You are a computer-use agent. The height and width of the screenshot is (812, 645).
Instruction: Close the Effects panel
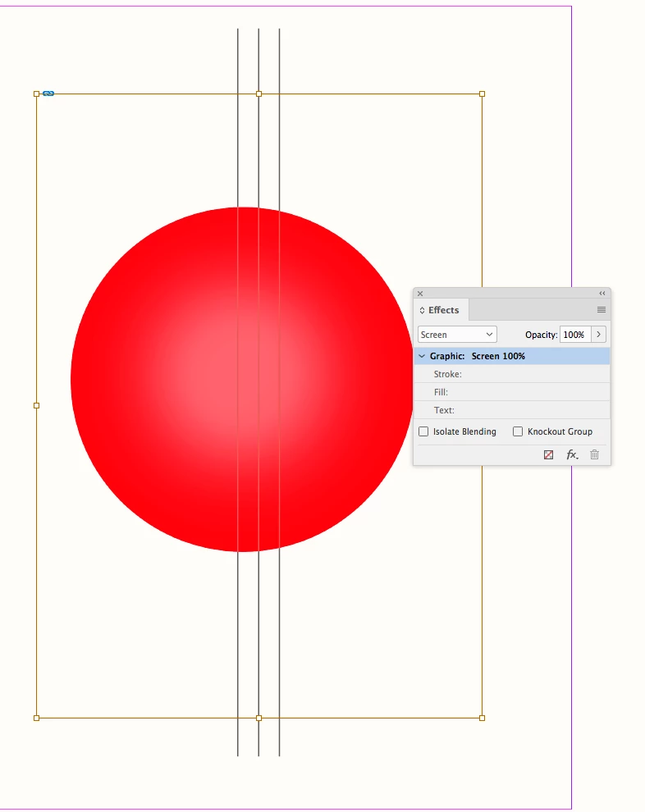coord(420,294)
